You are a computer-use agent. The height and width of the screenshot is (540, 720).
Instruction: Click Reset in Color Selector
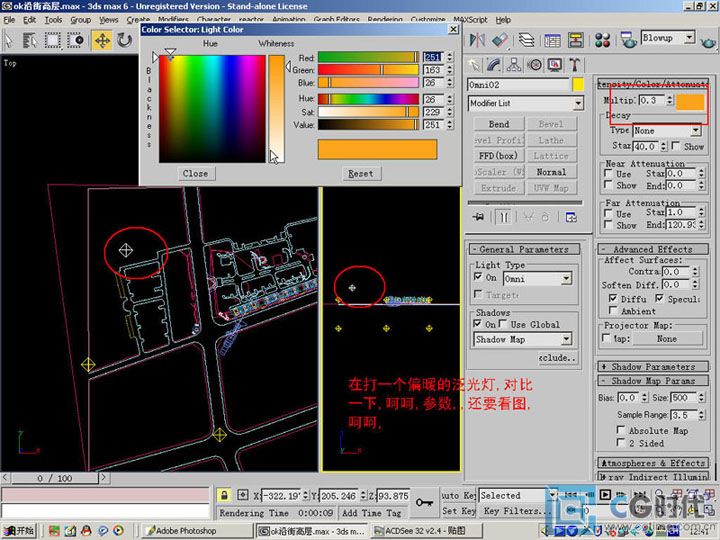pos(360,173)
